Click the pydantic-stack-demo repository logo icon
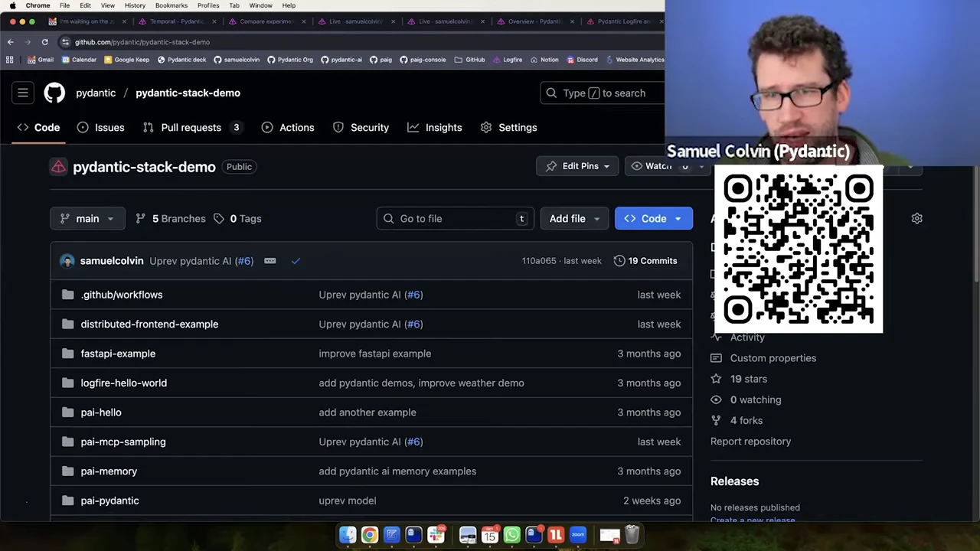Viewport: 980px width, 551px height. [x=58, y=167]
